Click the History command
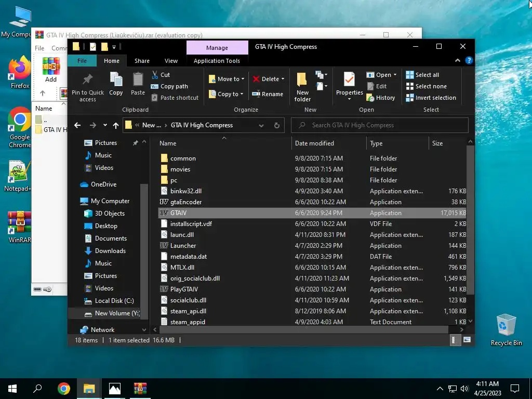Image resolution: width=532 pixels, height=399 pixels. pos(381,98)
